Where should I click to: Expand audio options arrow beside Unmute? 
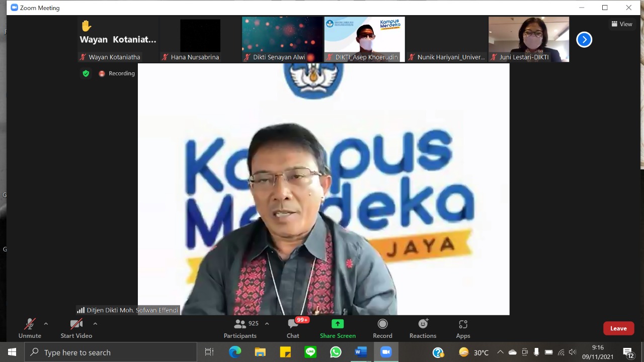46,324
